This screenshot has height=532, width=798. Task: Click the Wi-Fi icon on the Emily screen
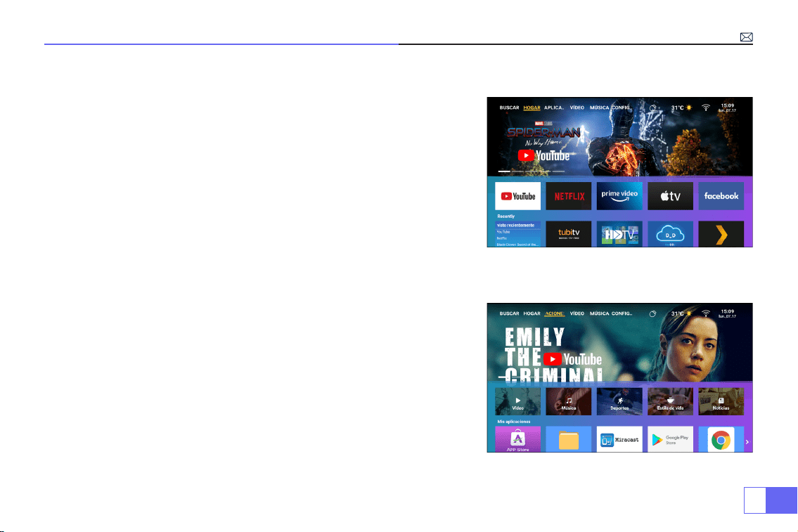(706, 313)
